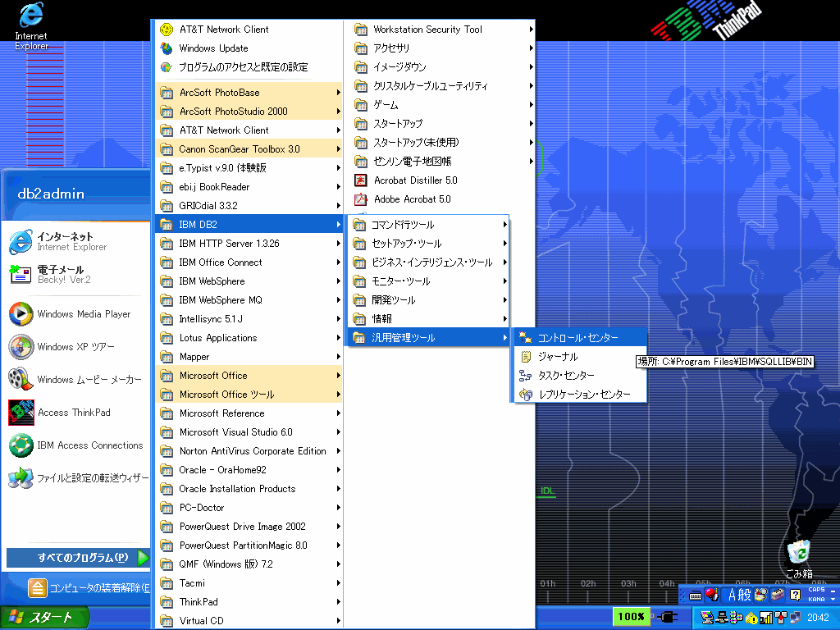Click the IME keyboard pad icon
The image size is (840, 630).
pos(696,595)
